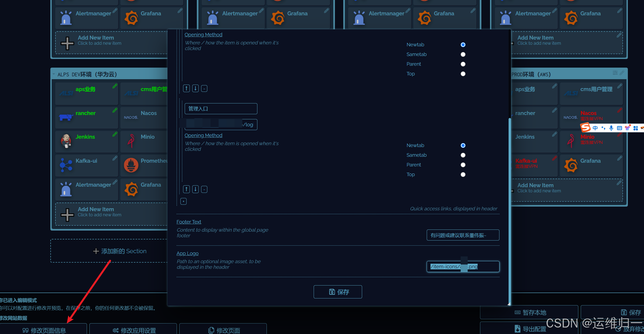Click the 保存 button in the dialog
The width and height of the screenshot is (644, 334).
pyautogui.click(x=338, y=292)
